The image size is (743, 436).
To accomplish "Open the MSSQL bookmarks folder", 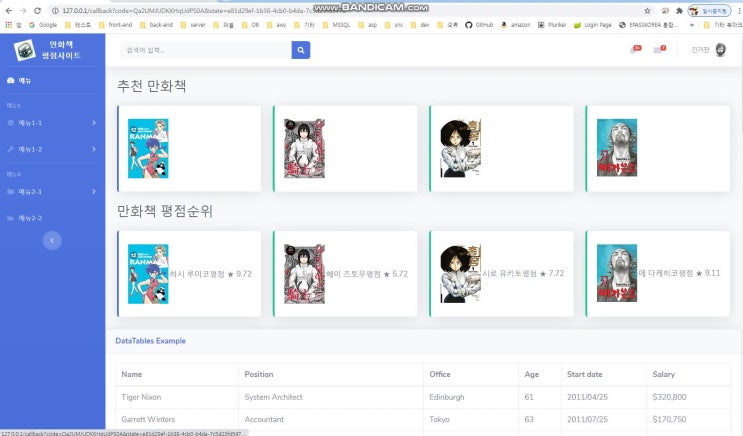I will tap(336, 25).
